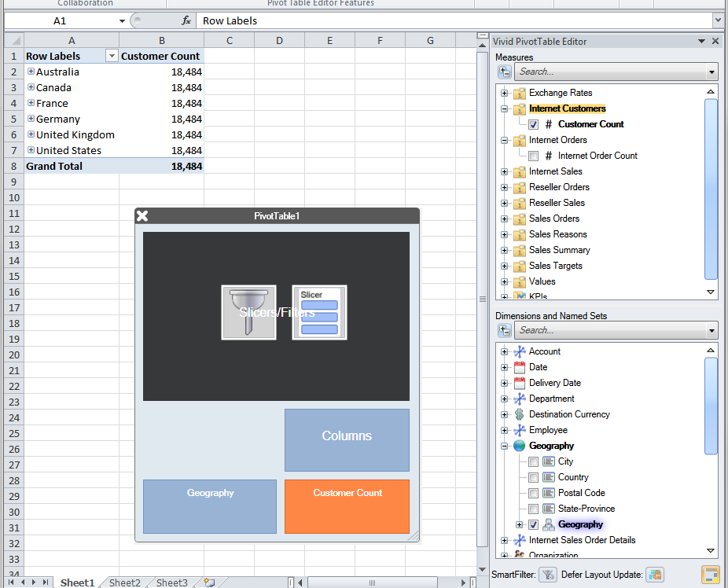Click the Destination Currency dollar icon
728x588 pixels.
(519, 414)
